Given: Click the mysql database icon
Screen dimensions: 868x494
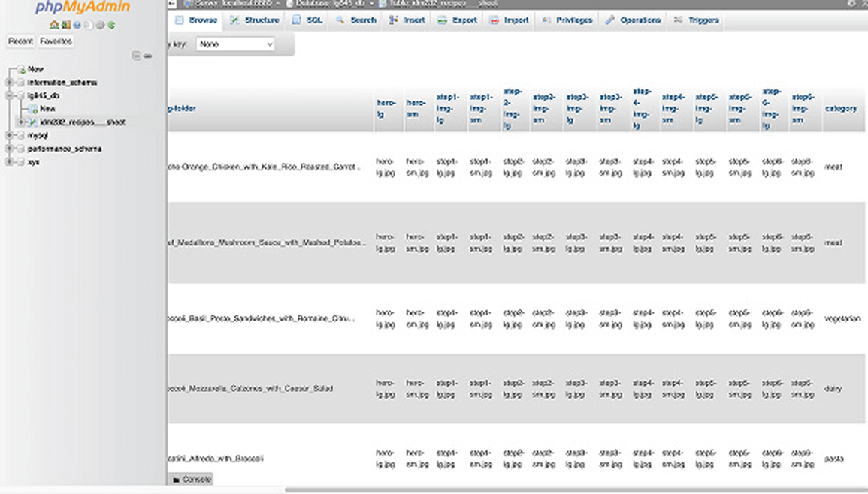Looking at the screenshot, I should pyautogui.click(x=20, y=136).
